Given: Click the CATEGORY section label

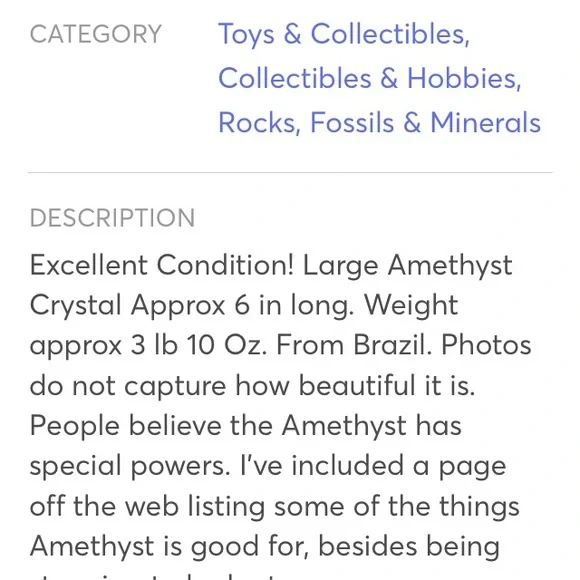Looking at the screenshot, I should pyautogui.click(x=96, y=34).
